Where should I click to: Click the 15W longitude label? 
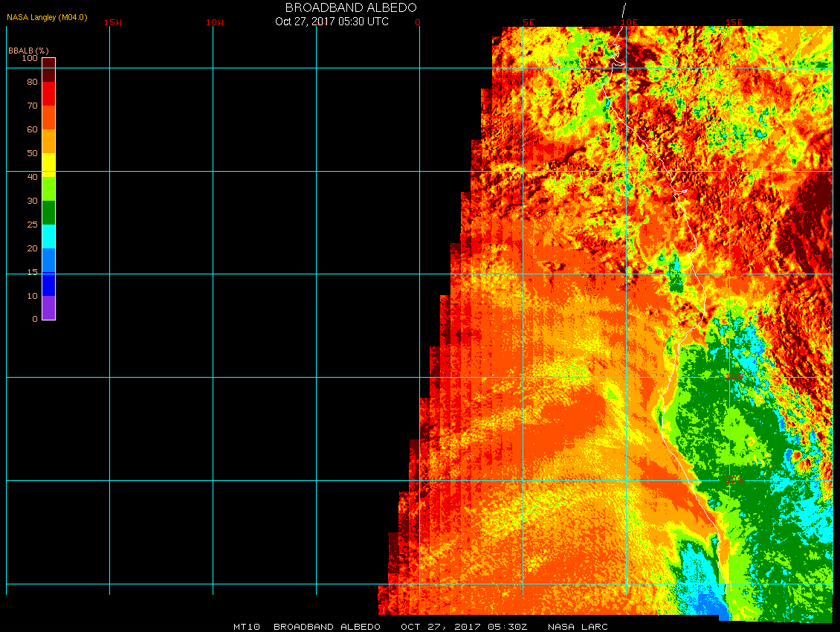pos(113,22)
